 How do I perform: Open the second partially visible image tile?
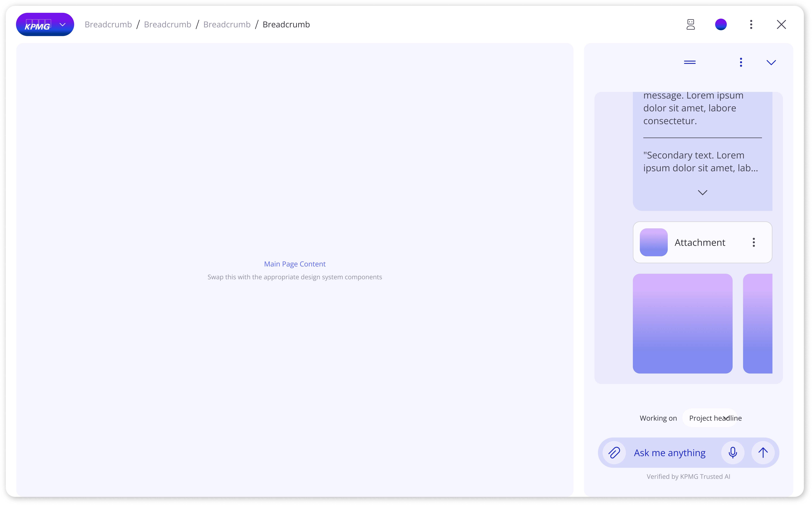(758, 323)
